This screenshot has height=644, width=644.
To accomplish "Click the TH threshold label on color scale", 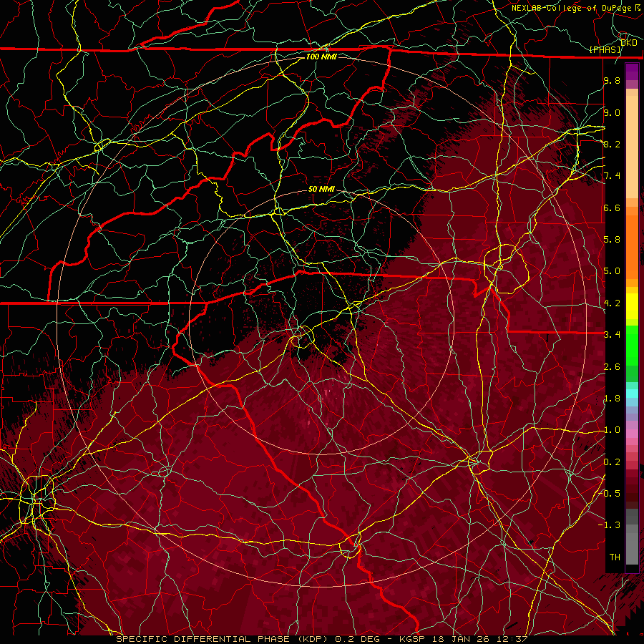I will tap(615, 557).
